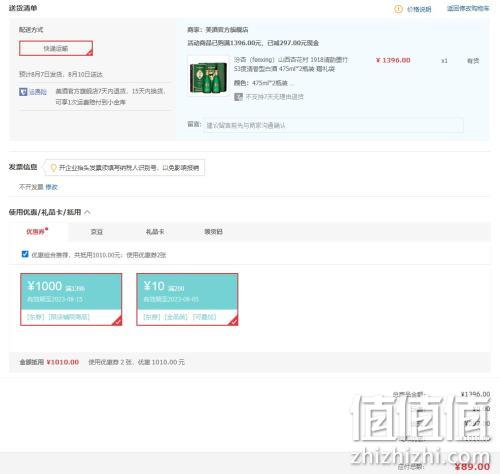This screenshot has height=474, width=500.
Task: Click the price explanation link text
Action: click(419, 9)
